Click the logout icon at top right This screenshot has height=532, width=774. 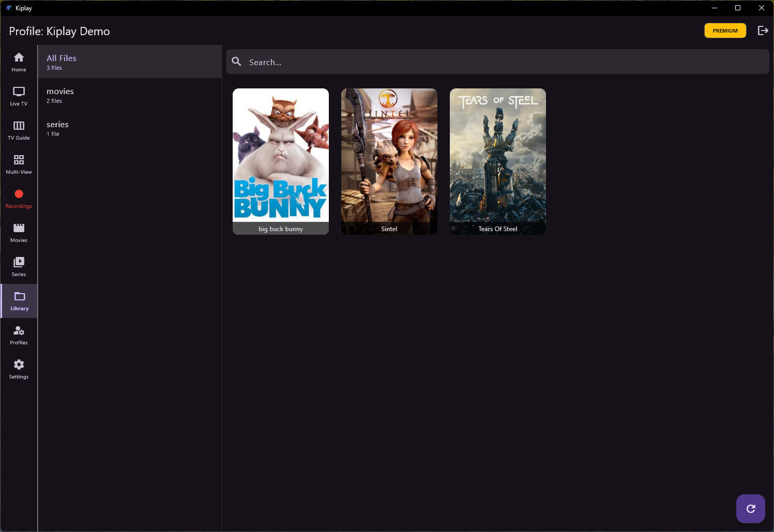point(763,31)
